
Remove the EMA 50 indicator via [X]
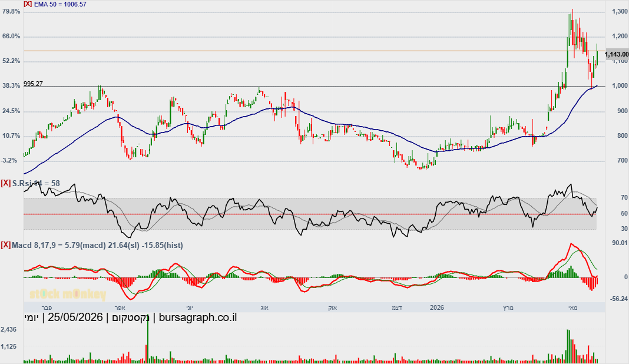pyautogui.click(x=28, y=4)
